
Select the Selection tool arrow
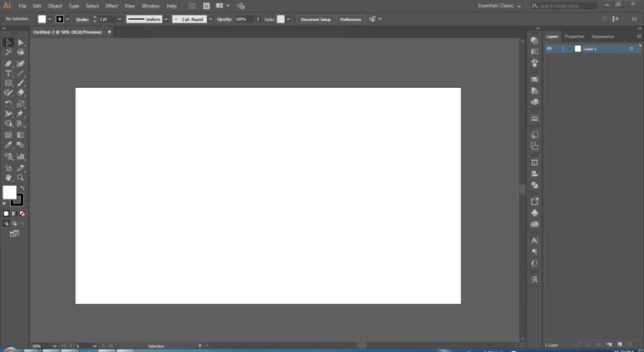pos(8,42)
